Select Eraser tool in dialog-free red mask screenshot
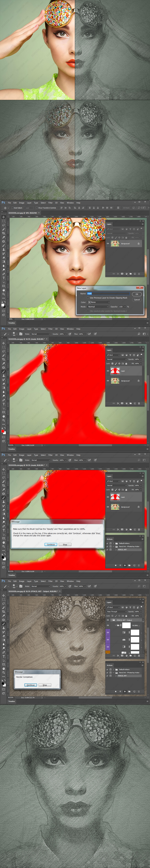This screenshot has width=150, height=868. [4, 384]
